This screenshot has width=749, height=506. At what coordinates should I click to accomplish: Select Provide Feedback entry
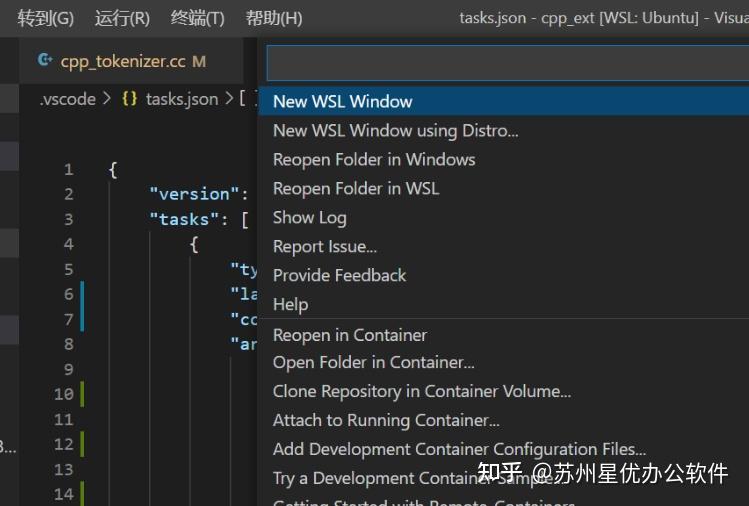(340, 275)
